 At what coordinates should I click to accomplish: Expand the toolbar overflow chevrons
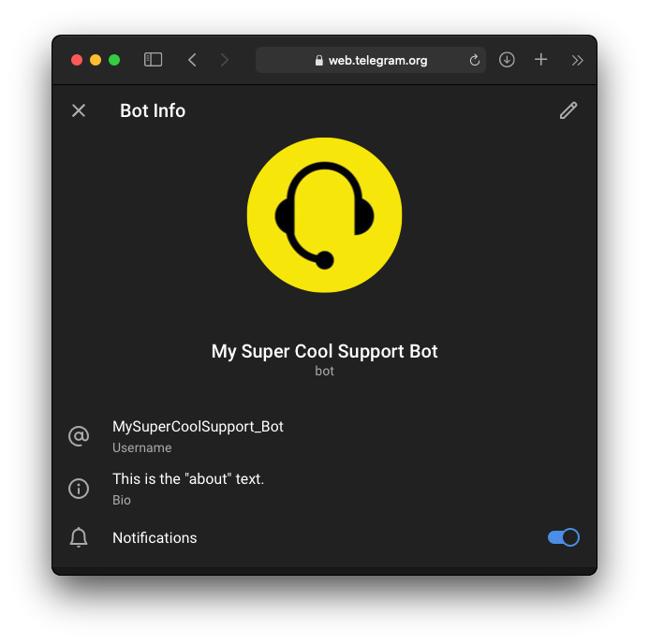577,61
